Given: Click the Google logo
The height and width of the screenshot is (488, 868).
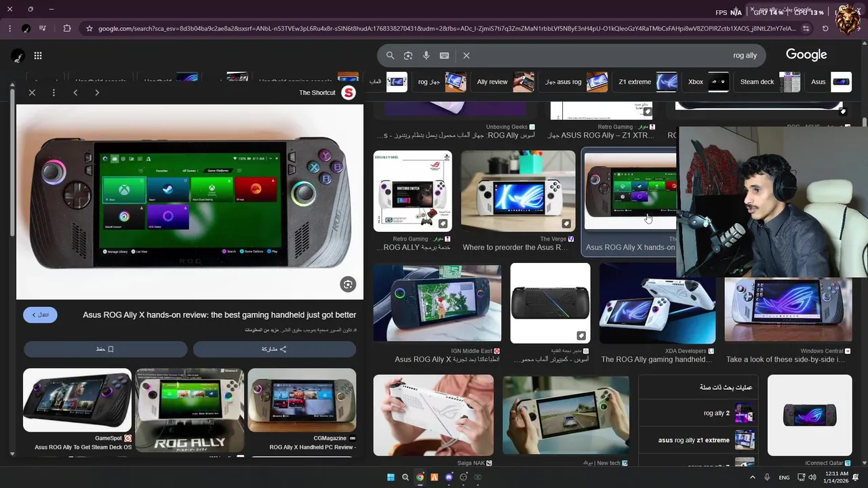Looking at the screenshot, I should (x=806, y=55).
